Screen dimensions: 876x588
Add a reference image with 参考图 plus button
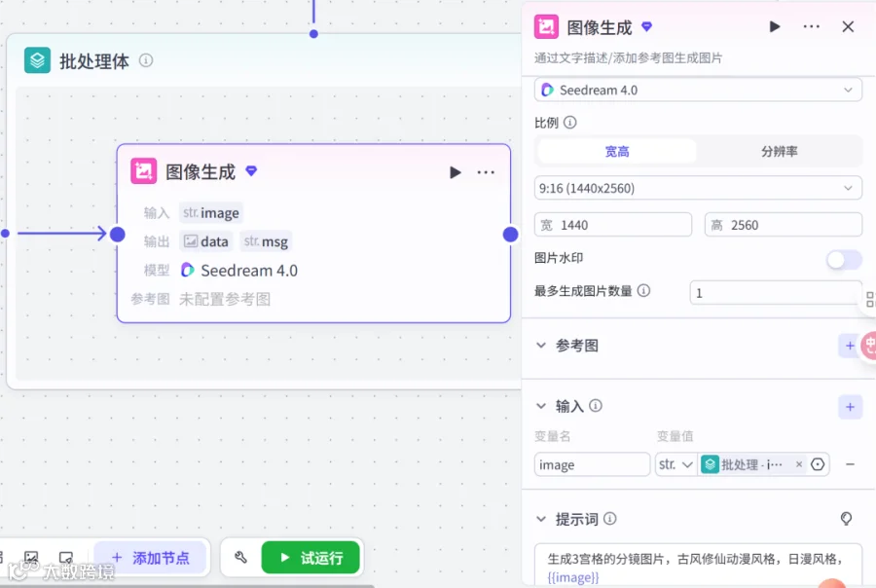[x=850, y=346]
